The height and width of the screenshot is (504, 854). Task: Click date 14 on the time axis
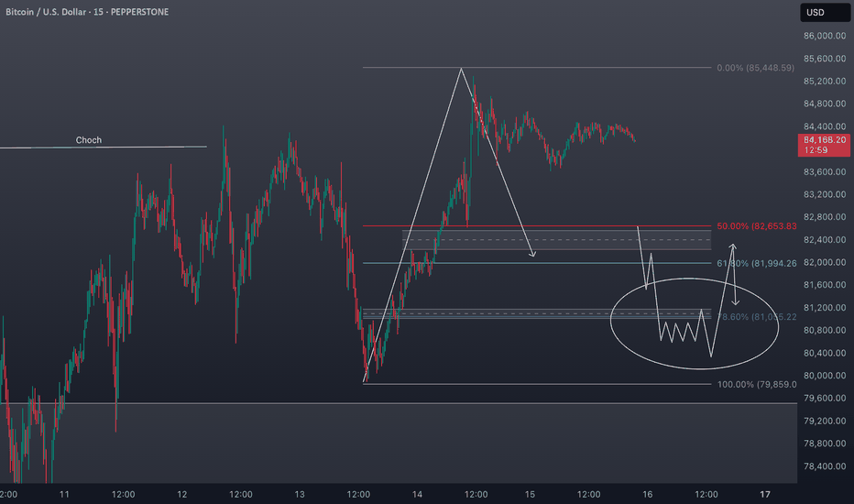coord(417,494)
